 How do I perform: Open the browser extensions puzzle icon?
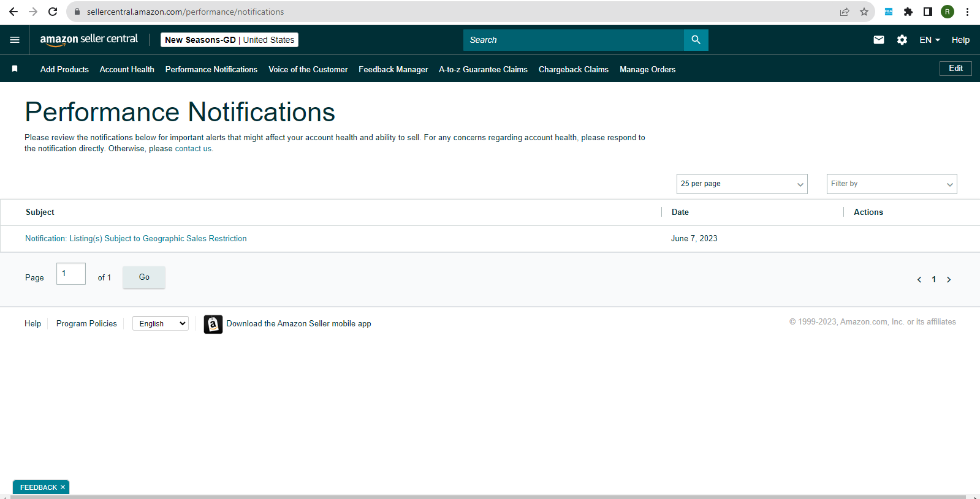click(x=908, y=12)
